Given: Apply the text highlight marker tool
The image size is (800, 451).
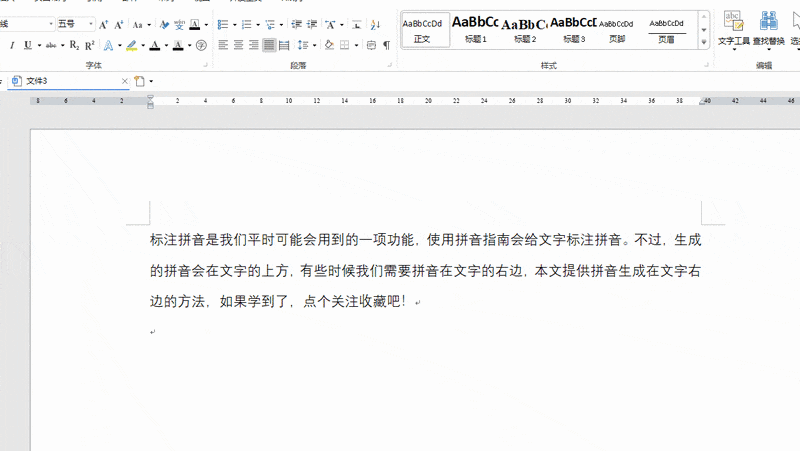Looking at the screenshot, I should click(132, 45).
